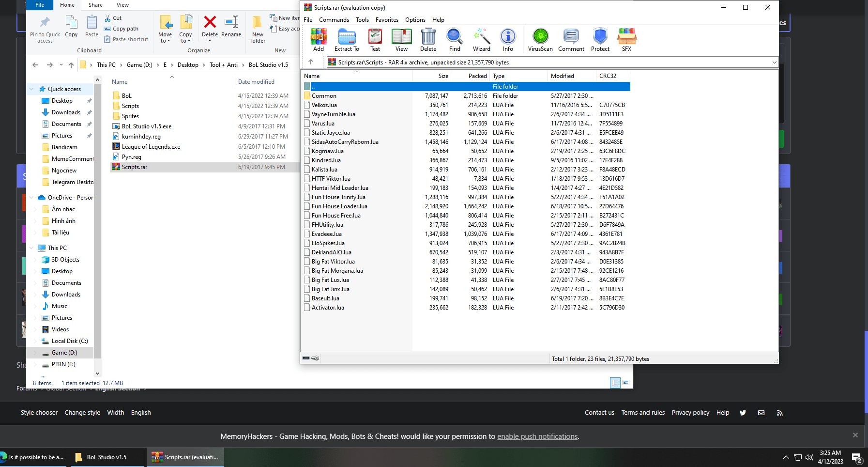Click the Test archive icon

(375, 40)
